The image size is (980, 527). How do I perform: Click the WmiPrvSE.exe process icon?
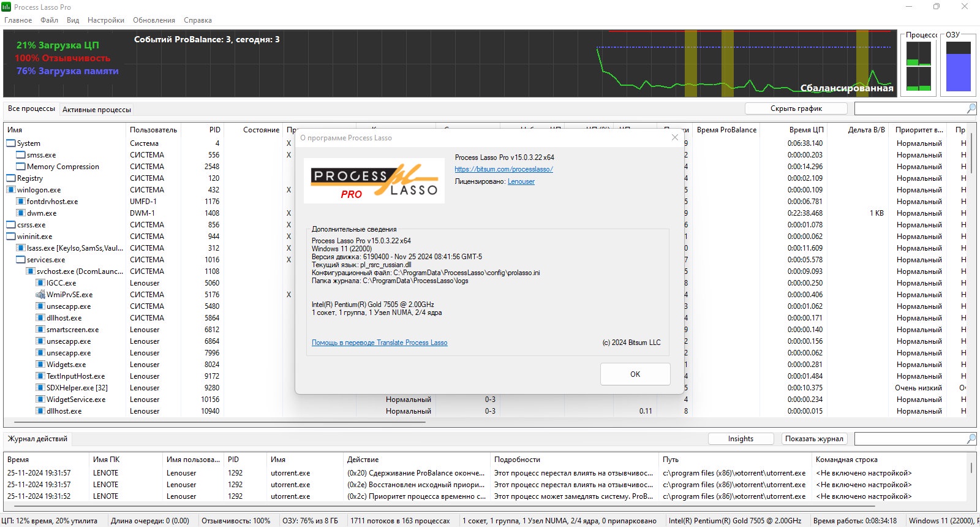pyautogui.click(x=40, y=295)
